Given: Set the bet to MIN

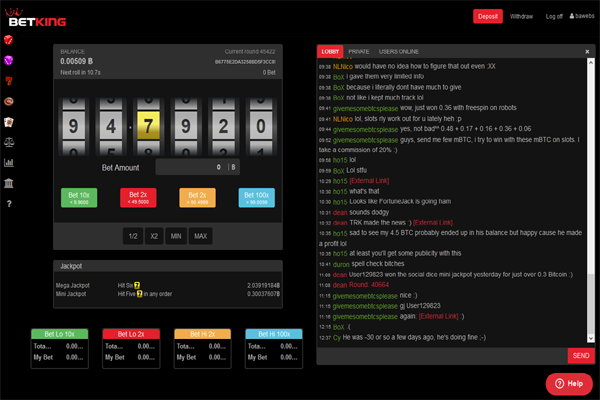Looking at the screenshot, I should click(x=176, y=236).
